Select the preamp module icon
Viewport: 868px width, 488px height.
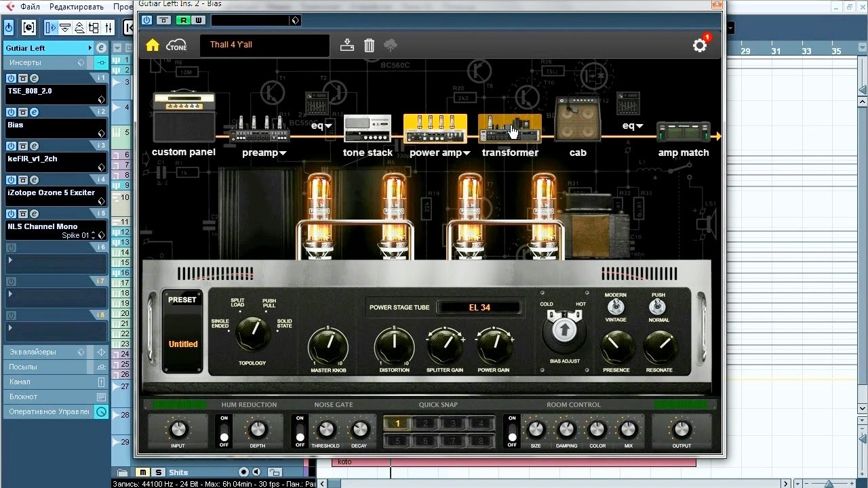pyautogui.click(x=260, y=129)
